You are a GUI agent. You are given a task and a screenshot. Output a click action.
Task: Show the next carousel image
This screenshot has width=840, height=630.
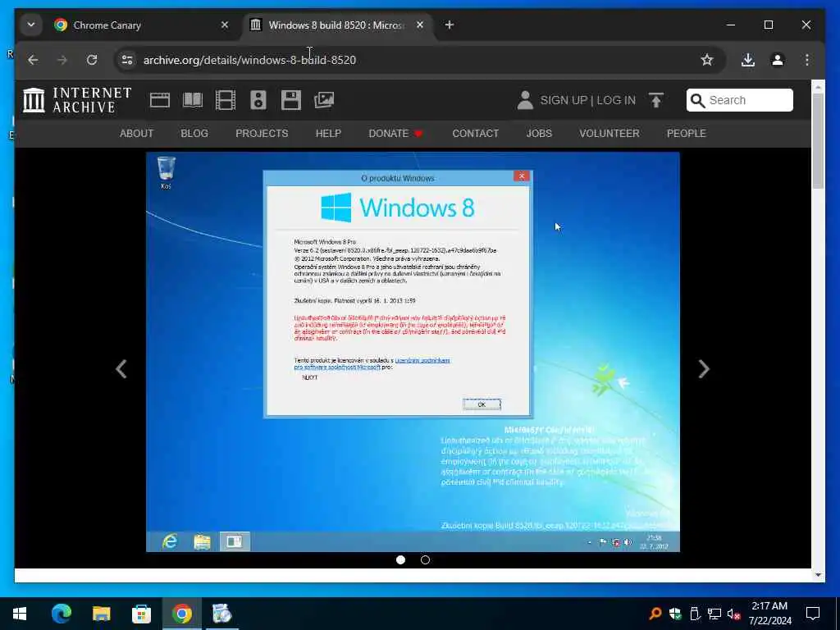(x=704, y=368)
